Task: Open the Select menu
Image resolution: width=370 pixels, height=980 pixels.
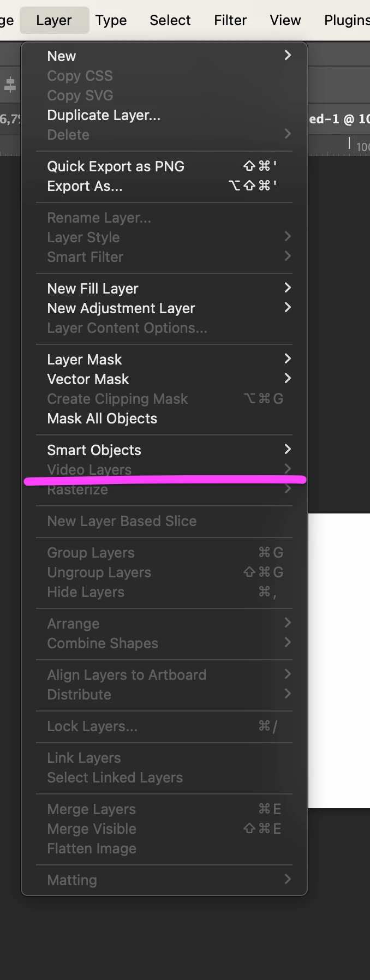Action: click(x=170, y=20)
